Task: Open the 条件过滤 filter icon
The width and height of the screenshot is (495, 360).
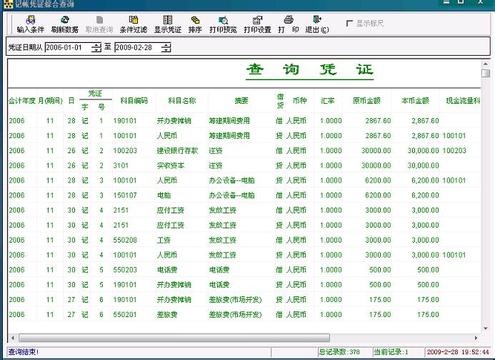Action: tap(133, 24)
